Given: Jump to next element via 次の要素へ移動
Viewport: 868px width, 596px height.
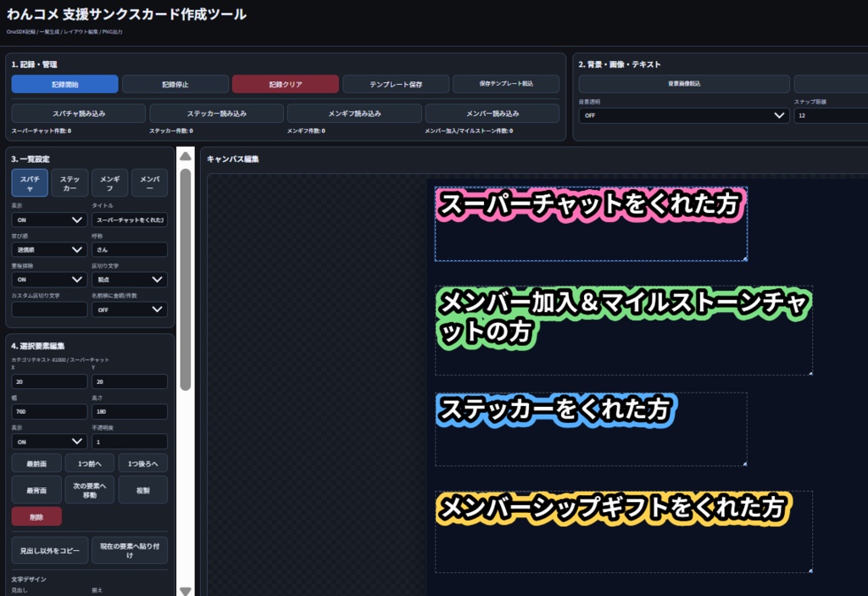Looking at the screenshot, I should pos(90,490).
